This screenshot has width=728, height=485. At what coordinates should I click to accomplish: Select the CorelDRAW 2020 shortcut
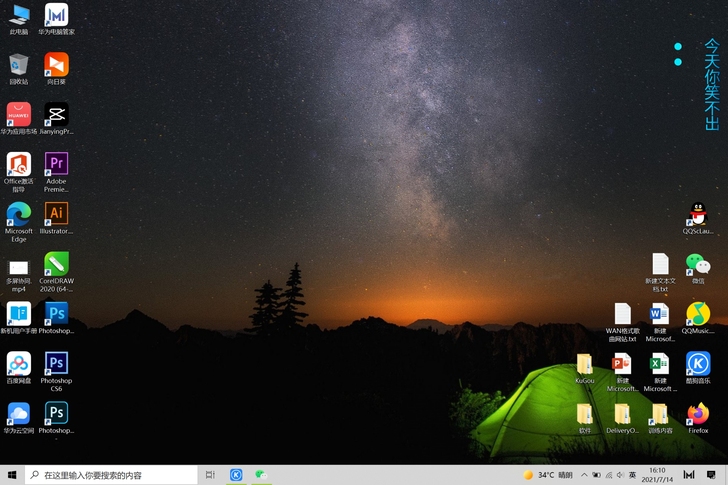click(56, 265)
